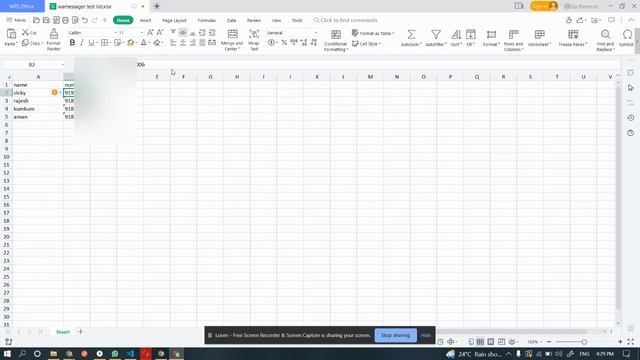Switch to the Tools tab
This screenshot has width=640, height=360.
(x=297, y=20)
